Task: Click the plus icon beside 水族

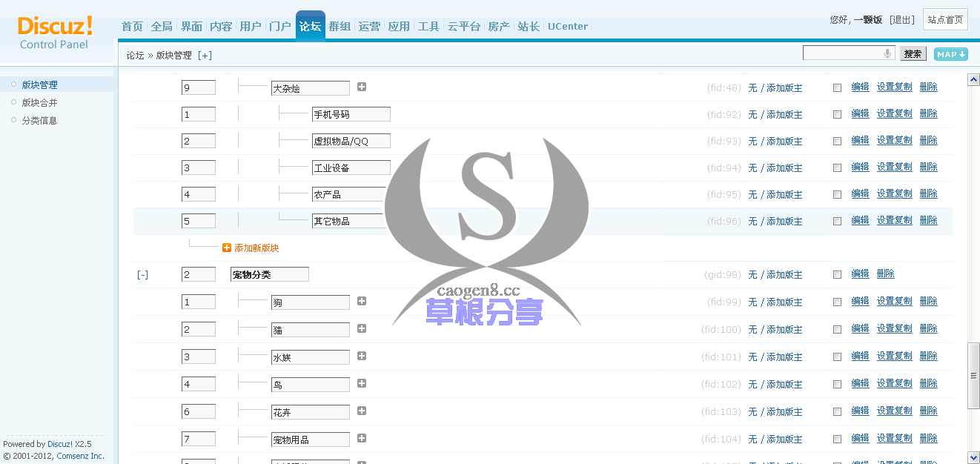Action: pyautogui.click(x=361, y=357)
